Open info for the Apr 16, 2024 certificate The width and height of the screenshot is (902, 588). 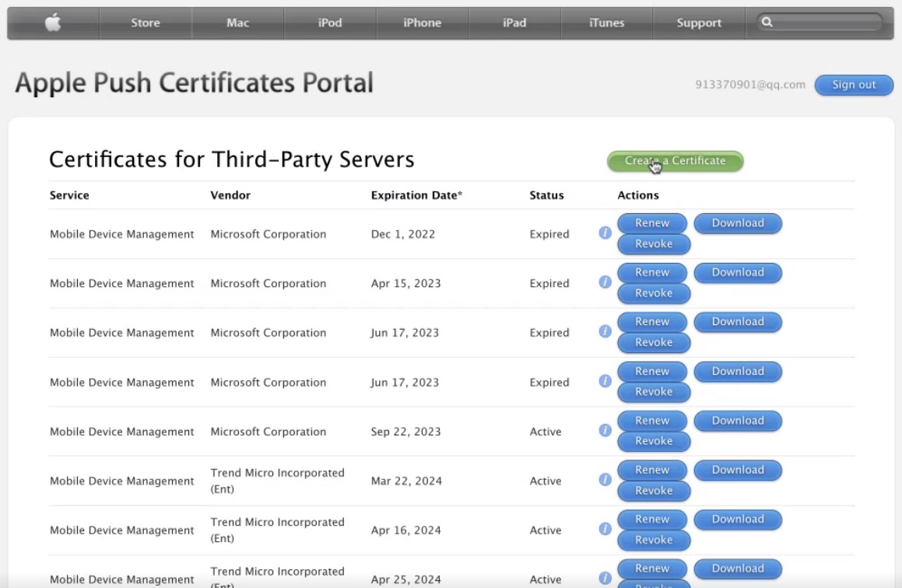[605, 528]
